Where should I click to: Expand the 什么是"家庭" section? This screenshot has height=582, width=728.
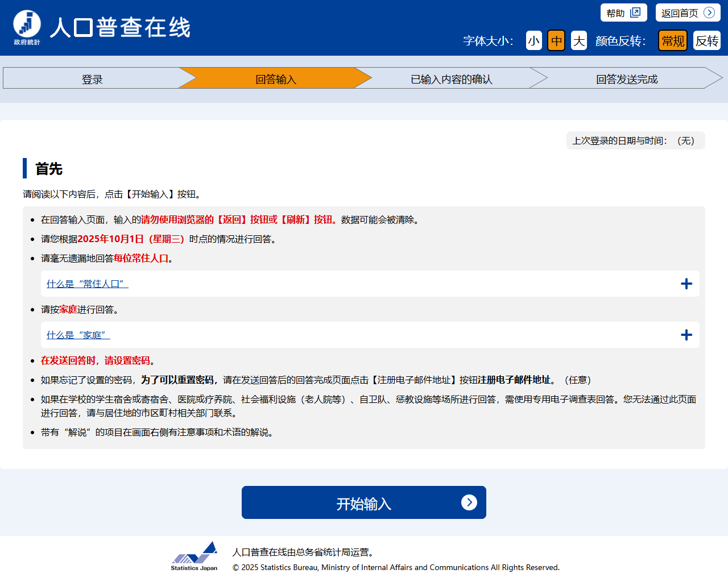(78, 335)
